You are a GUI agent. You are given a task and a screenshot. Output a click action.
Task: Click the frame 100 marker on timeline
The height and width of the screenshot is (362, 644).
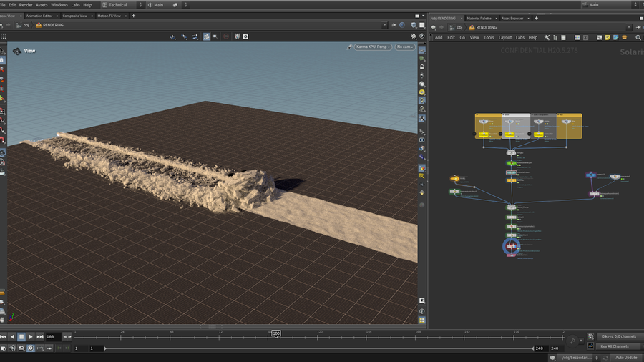[276, 333]
